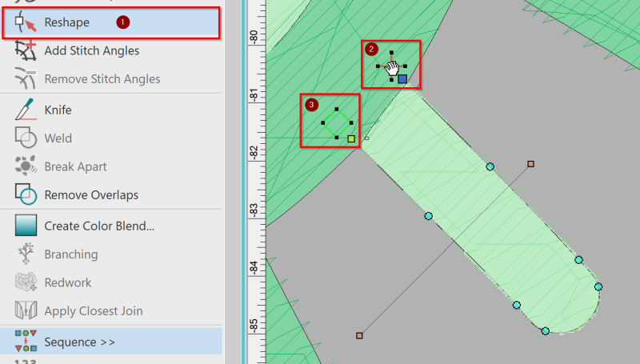The width and height of the screenshot is (640, 364).
Task: Click the Break Apart icon
Action: (x=26, y=166)
